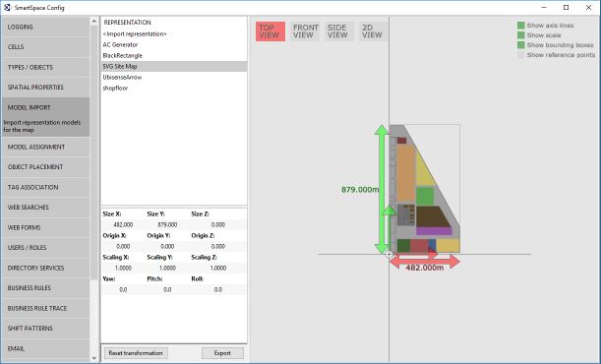Switch to TOP VIEW
This screenshot has width=601, height=364.
point(270,31)
